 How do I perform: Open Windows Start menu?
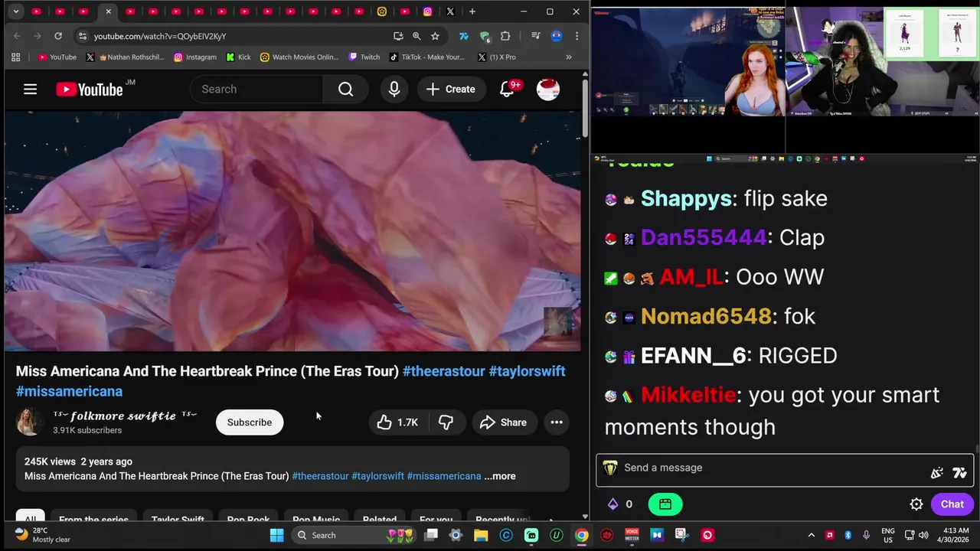pyautogui.click(x=277, y=535)
